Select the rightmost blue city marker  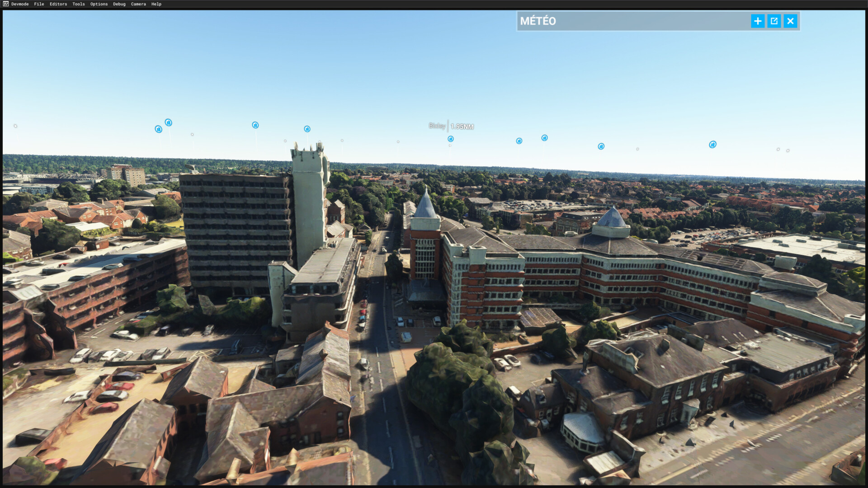tap(712, 145)
